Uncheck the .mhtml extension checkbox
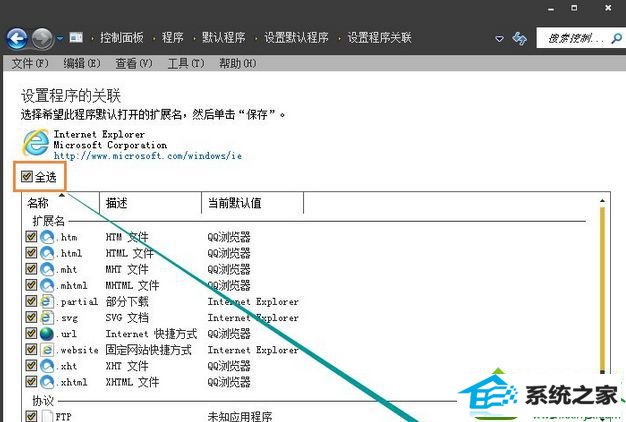Screen dimensions: 626x422 pyautogui.click(x=31, y=285)
